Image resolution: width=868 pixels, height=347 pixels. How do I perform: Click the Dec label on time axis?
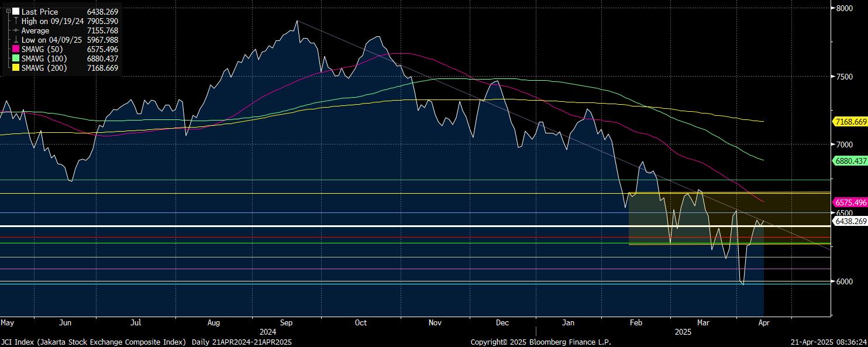[x=502, y=322]
